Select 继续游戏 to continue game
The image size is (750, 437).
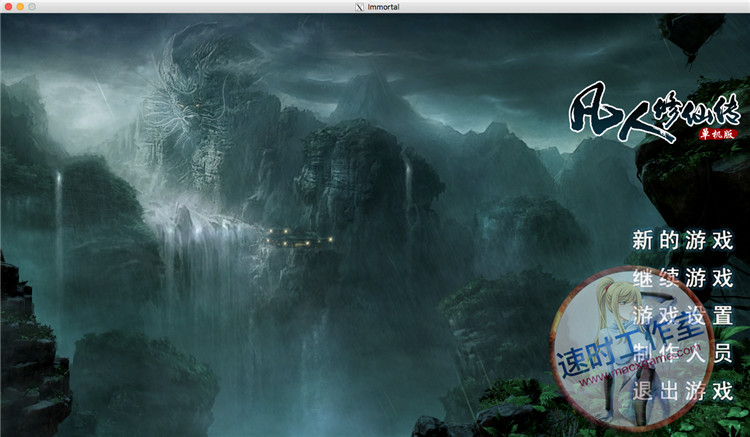pos(683,278)
